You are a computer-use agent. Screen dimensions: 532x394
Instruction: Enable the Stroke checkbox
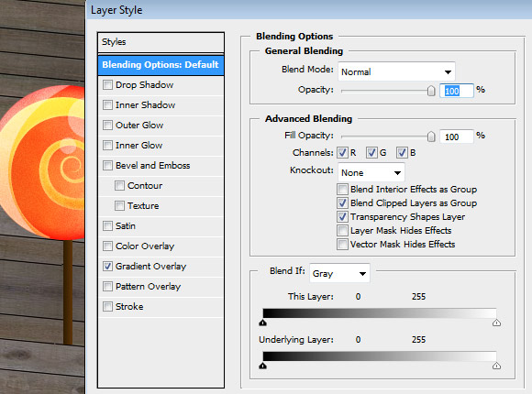coord(107,307)
